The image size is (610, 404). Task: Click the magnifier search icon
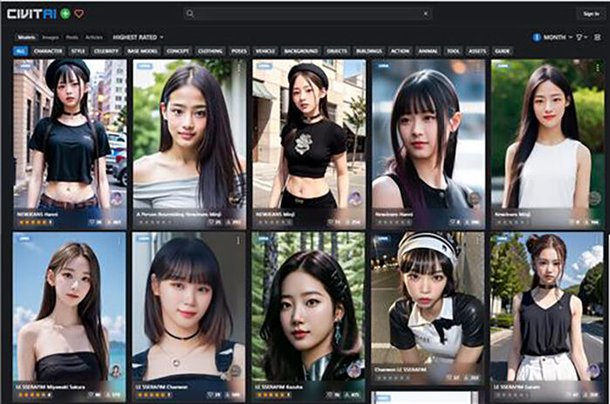190,14
